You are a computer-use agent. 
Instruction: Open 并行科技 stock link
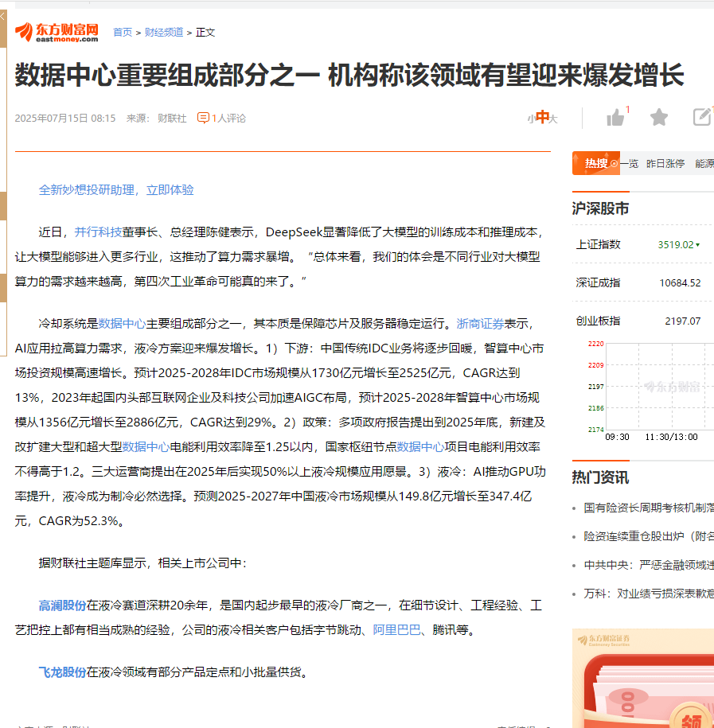pos(99,232)
